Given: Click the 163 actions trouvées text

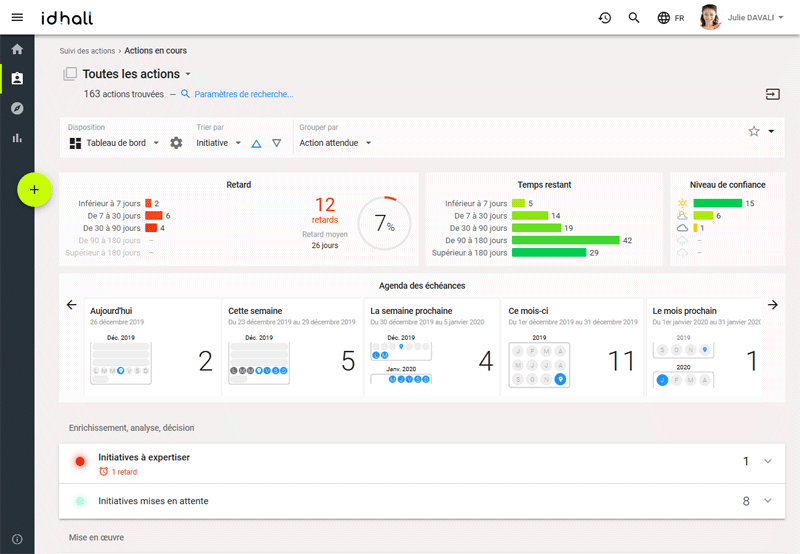Looking at the screenshot, I should click(123, 94).
